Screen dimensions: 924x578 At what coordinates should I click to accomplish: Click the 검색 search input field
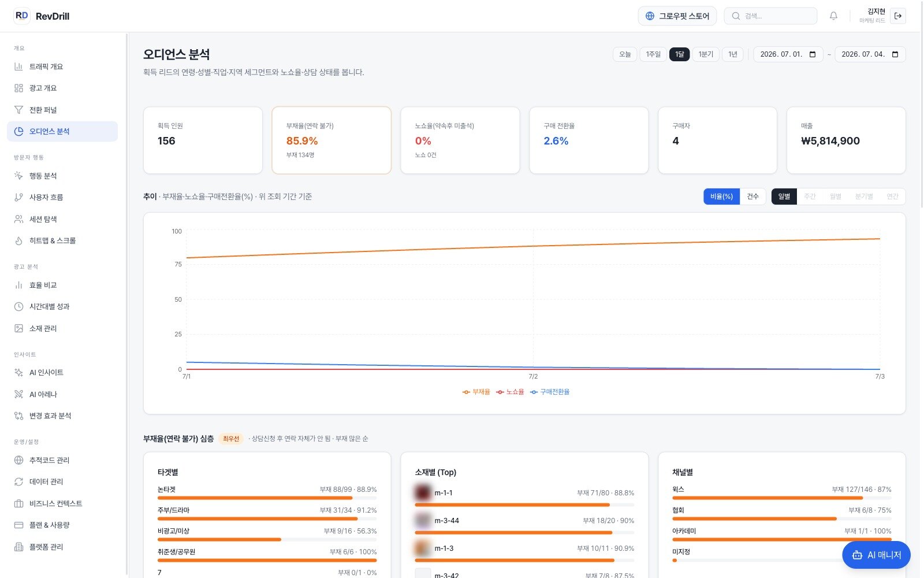point(770,16)
